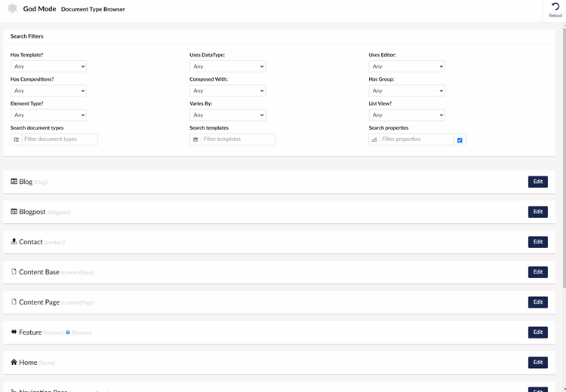Open the Uses DataType dropdown
The width and height of the screenshot is (566, 392).
tap(227, 66)
